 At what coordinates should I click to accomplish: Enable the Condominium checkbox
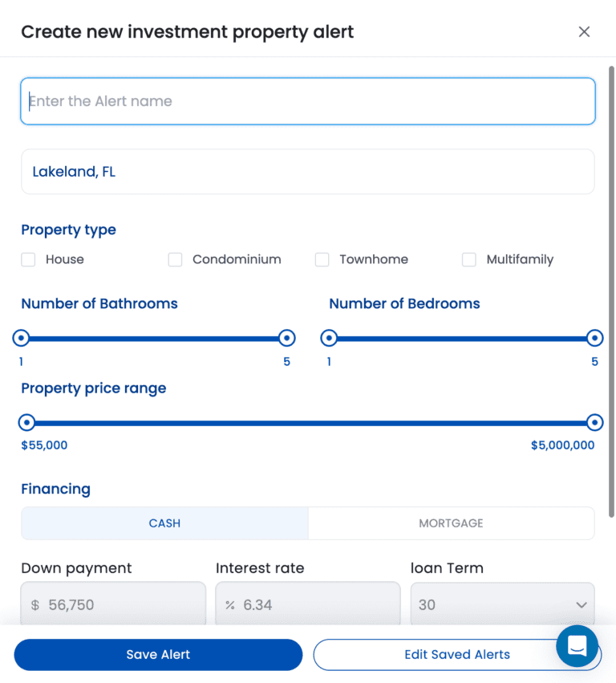click(x=176, y=259)
